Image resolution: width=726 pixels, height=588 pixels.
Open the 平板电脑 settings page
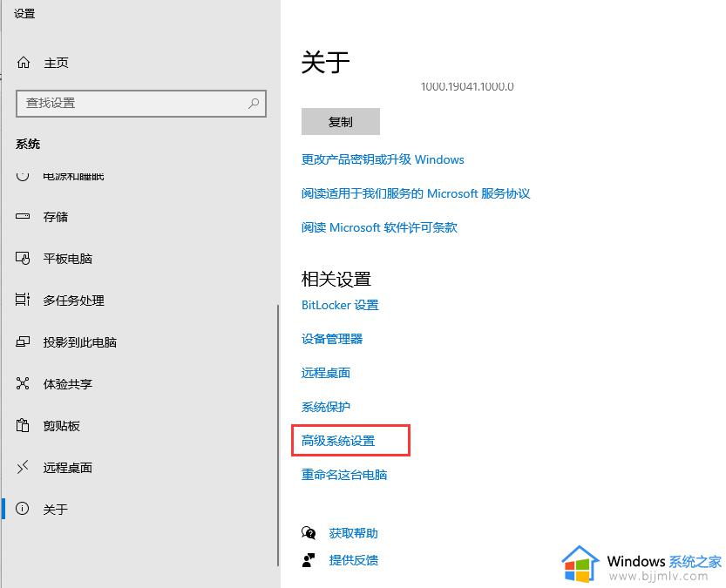68,258
